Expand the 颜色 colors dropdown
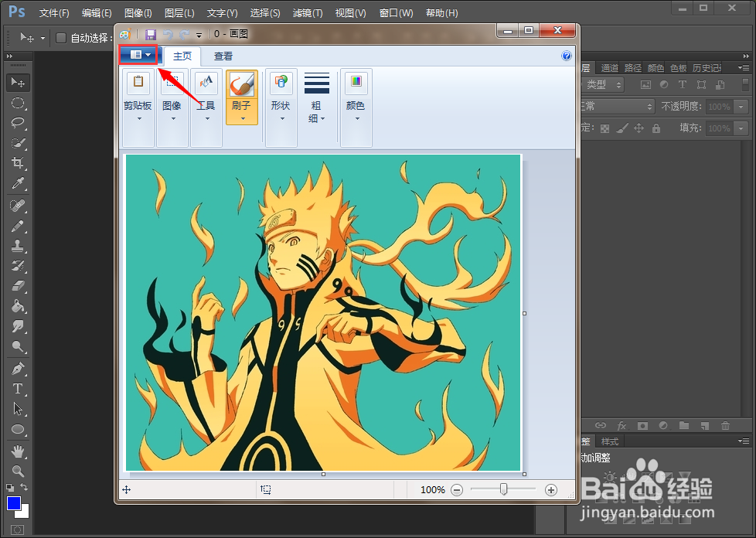756x538 pixels. click(357, 118)
